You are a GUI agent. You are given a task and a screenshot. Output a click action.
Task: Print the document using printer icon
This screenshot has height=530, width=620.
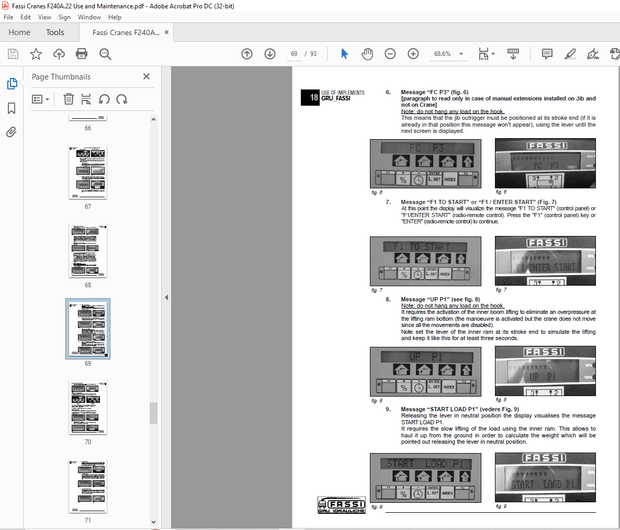coord(82,54)
